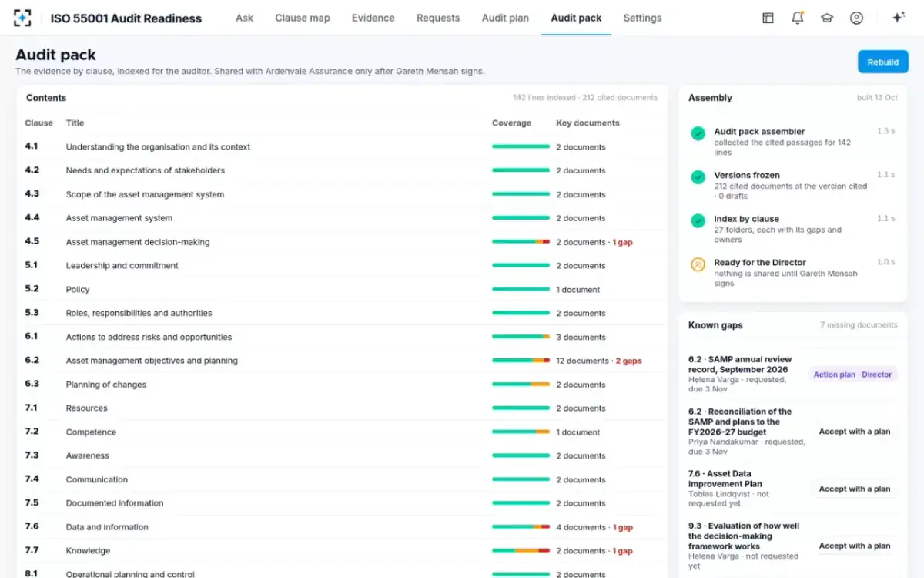Click the ISO 55001 Audit Readiness title

126,18
